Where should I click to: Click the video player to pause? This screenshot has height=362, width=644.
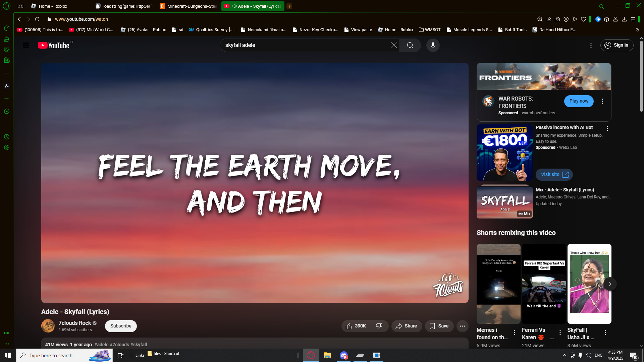point(255,183)
